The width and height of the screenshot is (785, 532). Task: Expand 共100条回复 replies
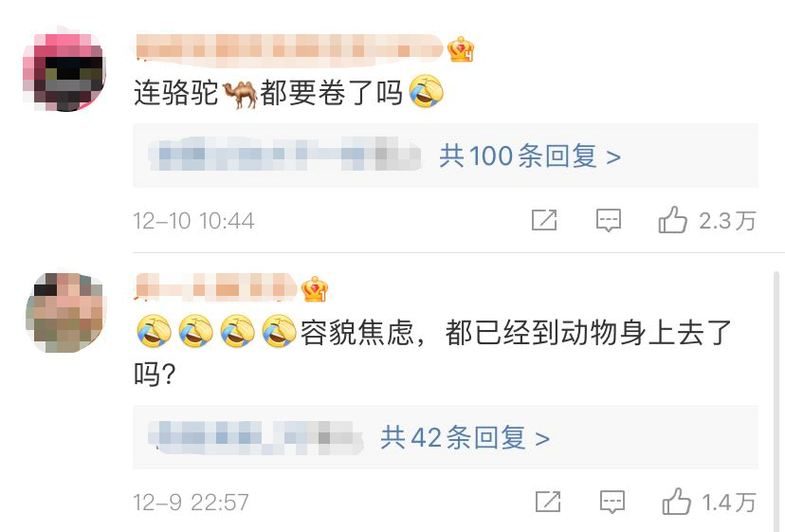pyautogui.click(x=530, y=156)
